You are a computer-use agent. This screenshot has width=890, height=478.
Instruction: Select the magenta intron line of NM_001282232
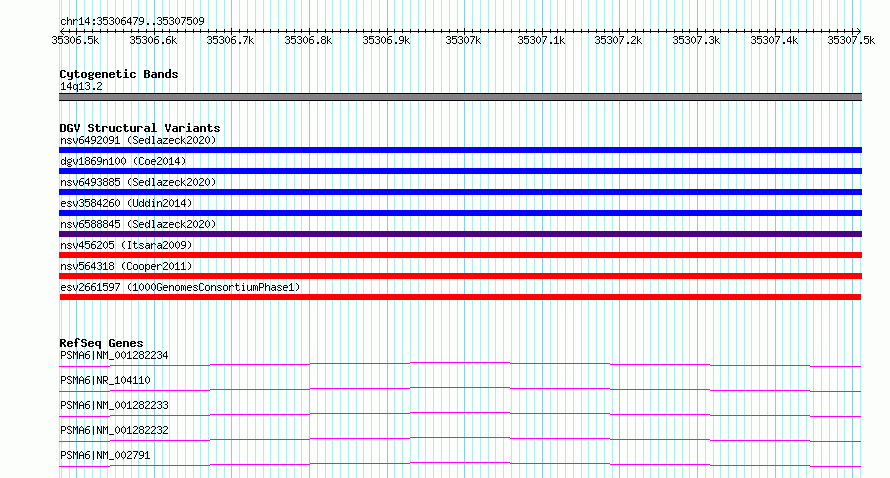click(x=460, y=439)
